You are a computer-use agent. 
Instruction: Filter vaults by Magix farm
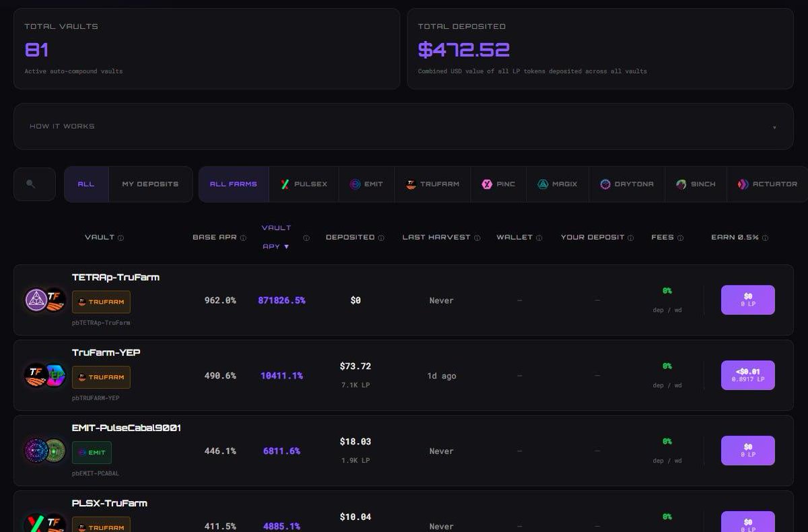(x=557, y=184)
